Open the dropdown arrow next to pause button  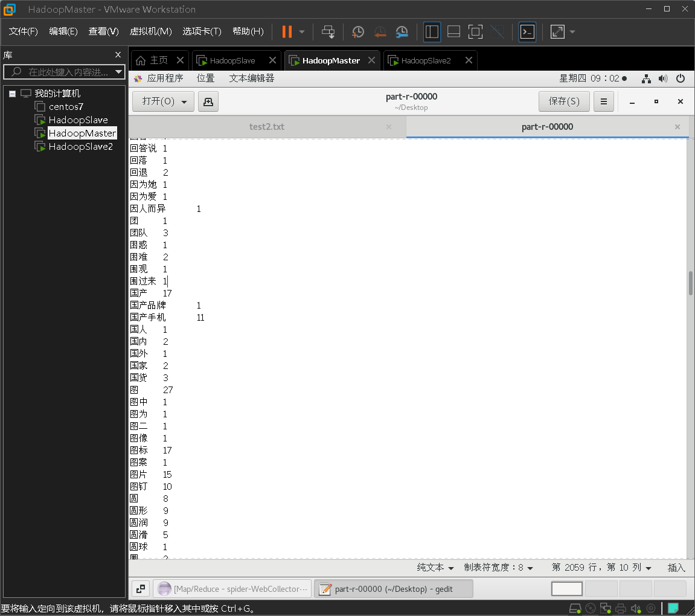click(302, 32)
